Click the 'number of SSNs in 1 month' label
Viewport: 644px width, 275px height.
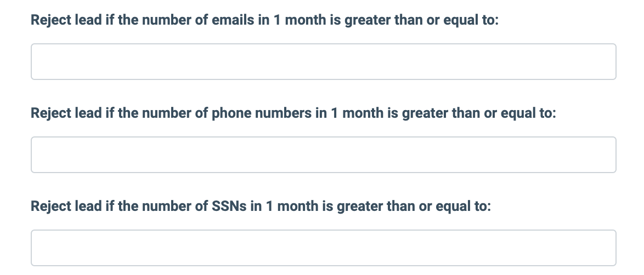tap(260, 207)
